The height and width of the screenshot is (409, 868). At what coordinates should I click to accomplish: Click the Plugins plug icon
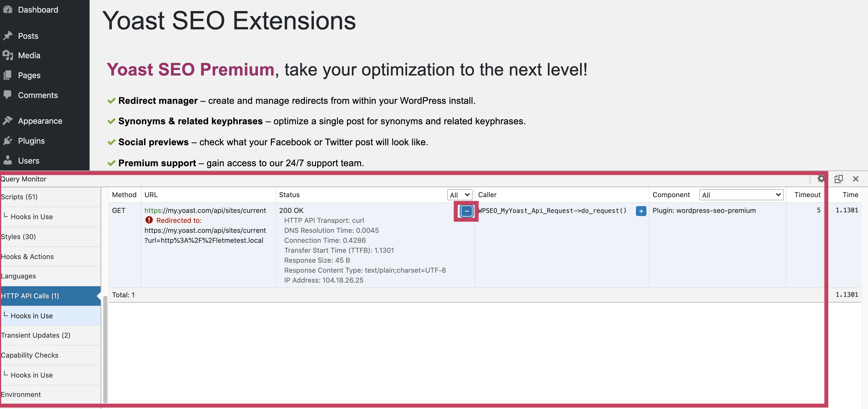click(x=7, y=141)
